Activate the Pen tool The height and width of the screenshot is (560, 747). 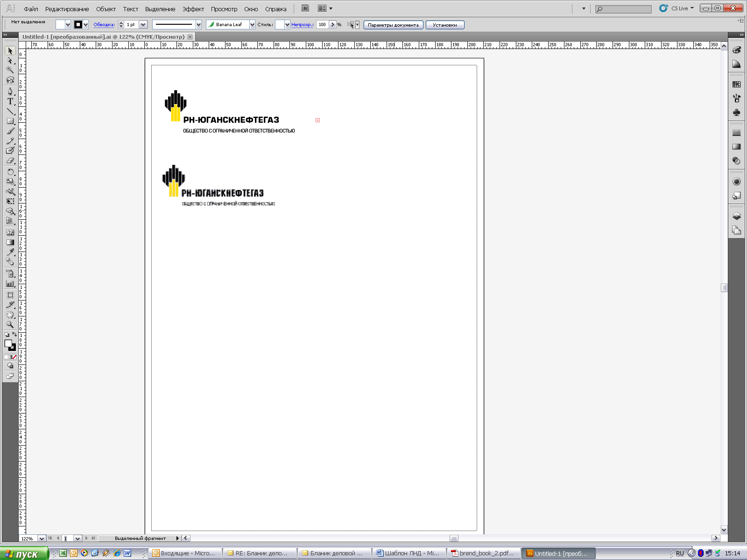10,91
